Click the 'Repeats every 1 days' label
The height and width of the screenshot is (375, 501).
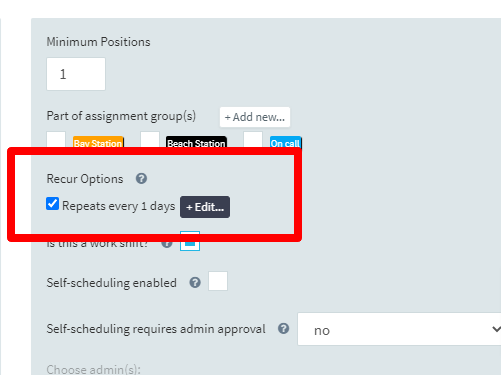point(119,206)
